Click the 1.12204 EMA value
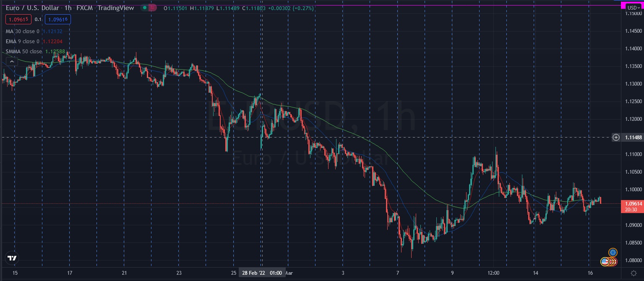The image size is (644, 281). tap(52, 41)
